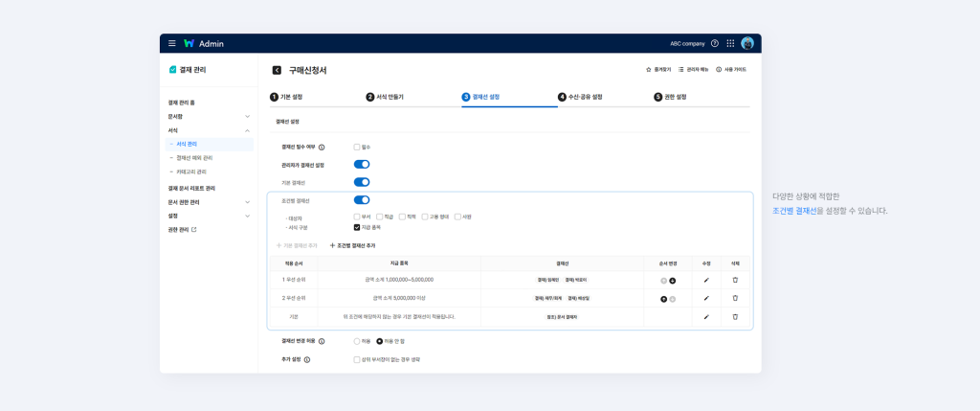Image resolution: width=980 pixels, height=411 pixels.
Task: Select the 허용 안 함 radio button
Action: pyautogui.click(x=379, y=342)
